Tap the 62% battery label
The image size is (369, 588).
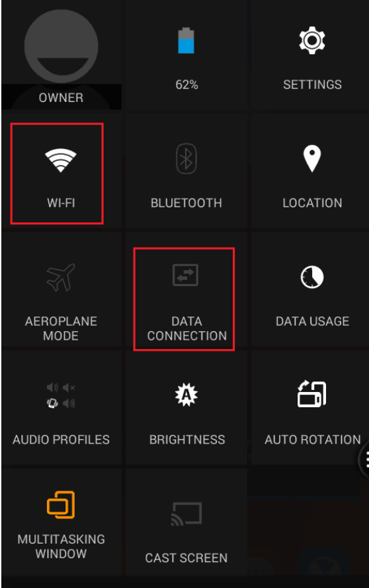point(186,85)
